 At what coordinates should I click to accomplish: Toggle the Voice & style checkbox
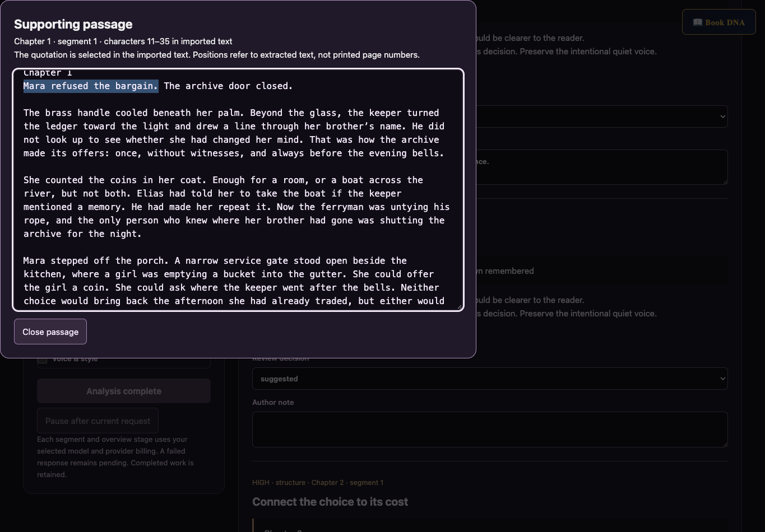coord(42,360)
